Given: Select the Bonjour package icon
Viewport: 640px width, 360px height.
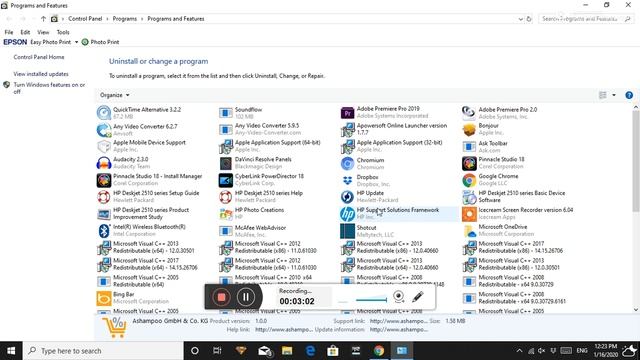Looking at the screenshot, I should coord(469,129).
